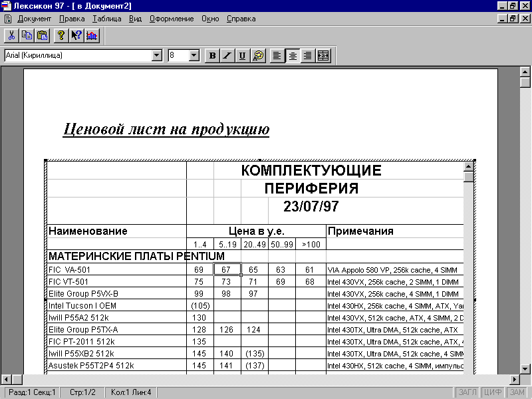The width and height of the screenshot is (532, 399).
Task: Toggle the ЗАГЛ caps indicator
Action: click(467, 392)
